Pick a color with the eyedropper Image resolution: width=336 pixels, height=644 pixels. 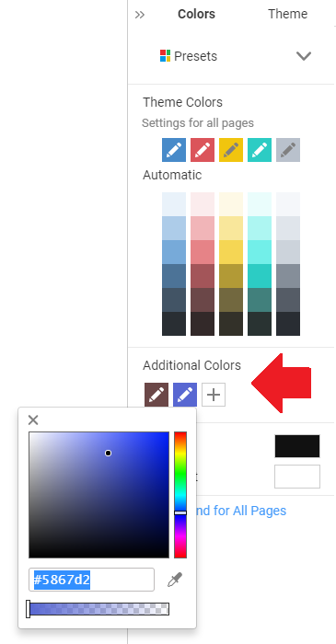click(175, 580)
